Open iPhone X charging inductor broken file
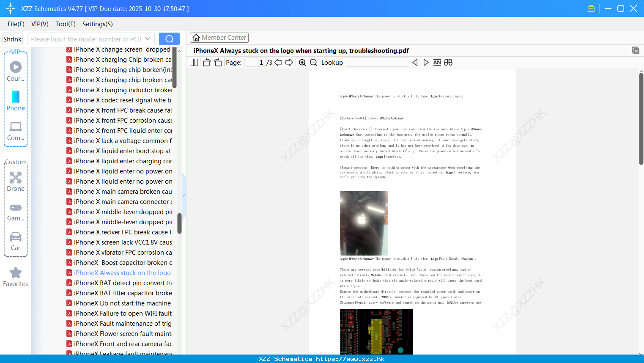Screen dimensions: 644x363 [119, 90]
